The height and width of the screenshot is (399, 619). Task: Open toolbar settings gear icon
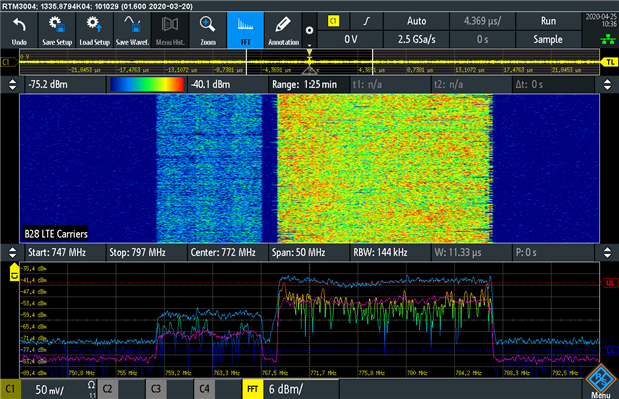point(310,30)
